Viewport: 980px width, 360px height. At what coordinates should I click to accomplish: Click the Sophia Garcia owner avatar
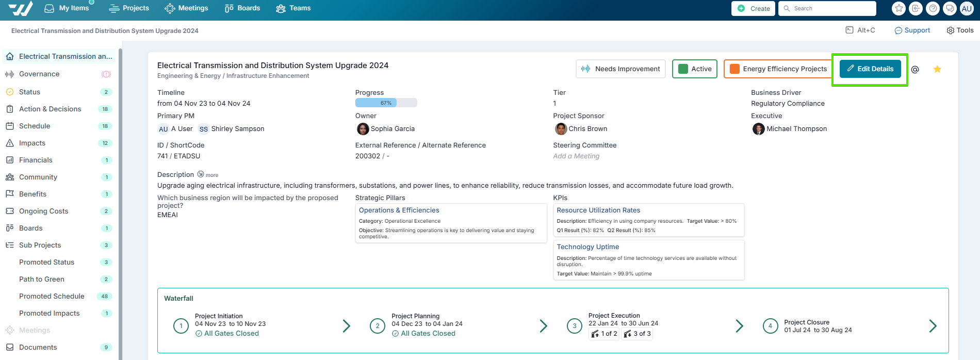[x=363, y=129]
